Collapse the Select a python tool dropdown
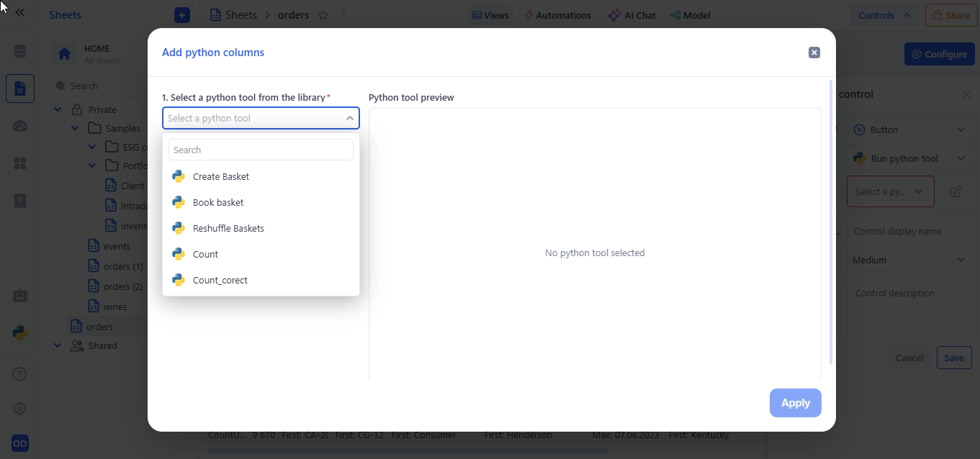This screenshot has height=459, width=980. (x=349, y=118)
